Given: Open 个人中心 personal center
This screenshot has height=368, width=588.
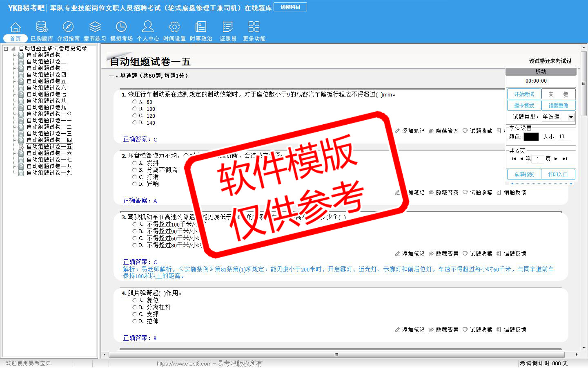Looking at the screenshot, I should click(148, 31).
